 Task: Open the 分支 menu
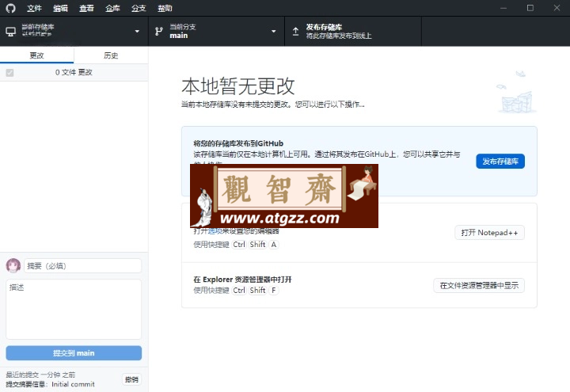click(139, 8)
